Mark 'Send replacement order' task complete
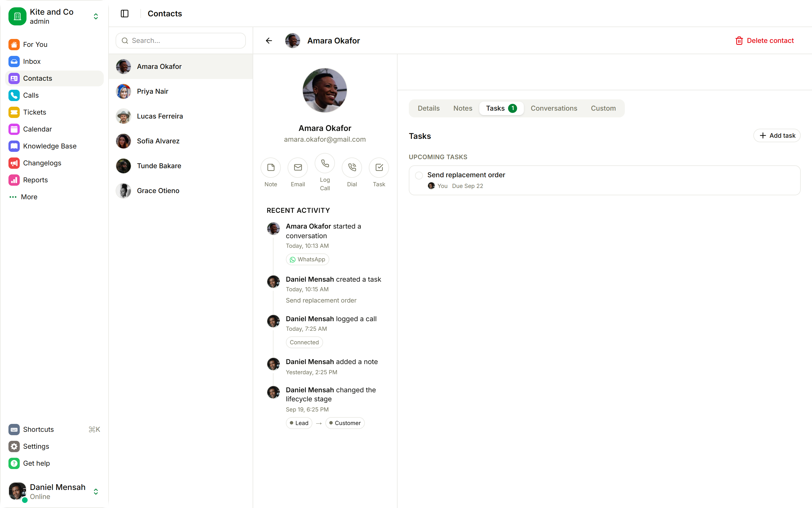 (419, 175)
